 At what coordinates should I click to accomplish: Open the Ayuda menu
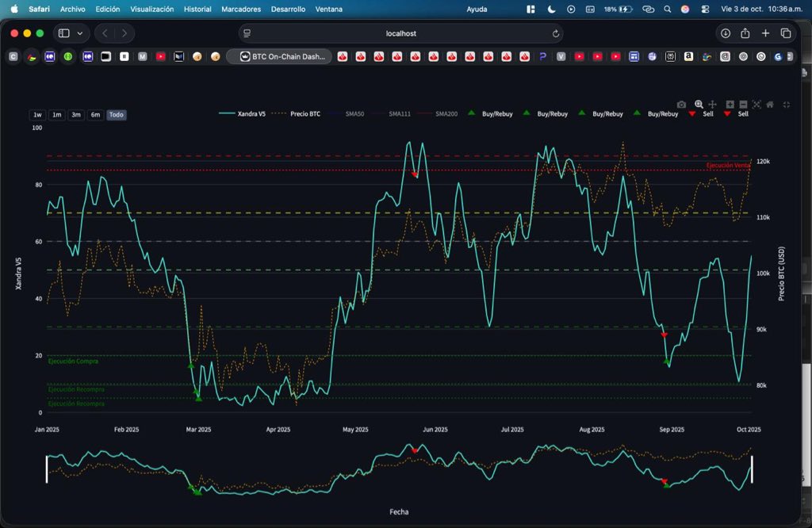(477, 9)
